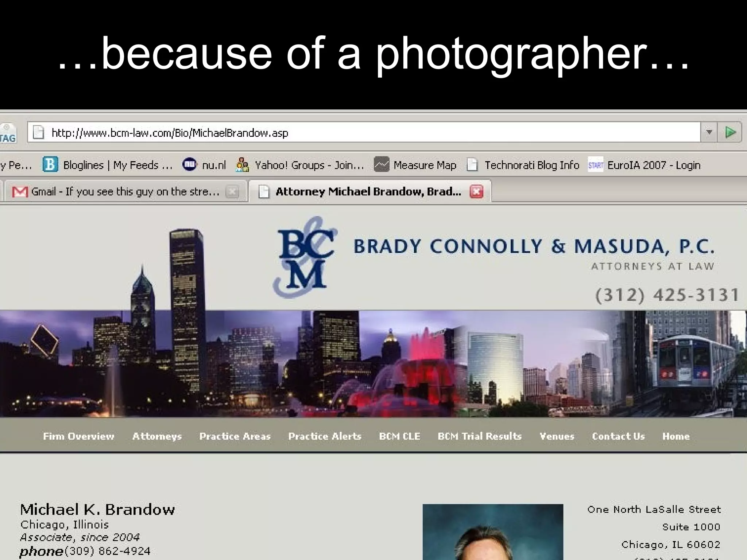Image resolution: width=747 pixels, height=560 pixels.
Task: Click 'Suite 1000' text
Action: pos(691,527)
